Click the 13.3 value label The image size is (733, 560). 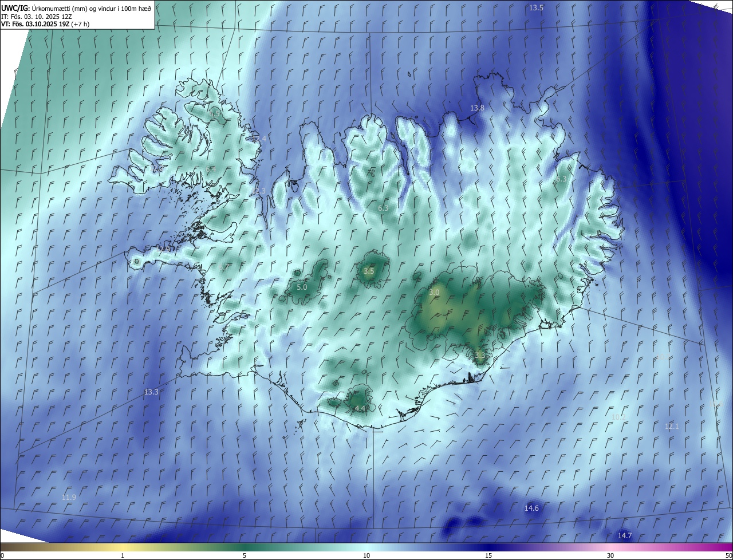151,392
